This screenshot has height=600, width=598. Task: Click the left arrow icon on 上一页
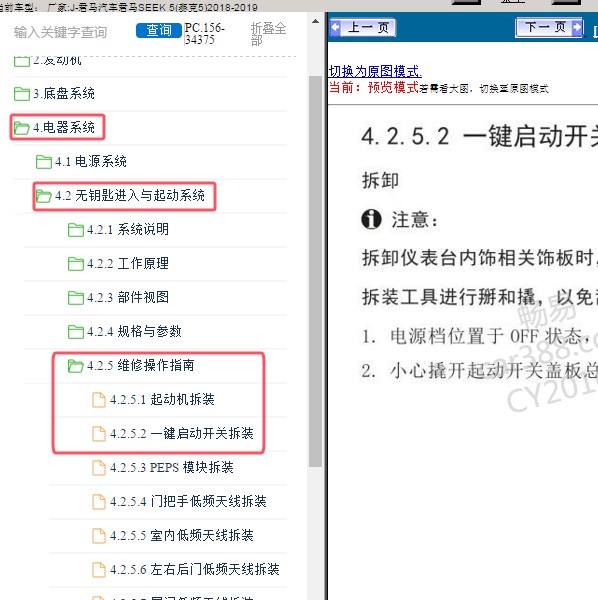point(336,28)
